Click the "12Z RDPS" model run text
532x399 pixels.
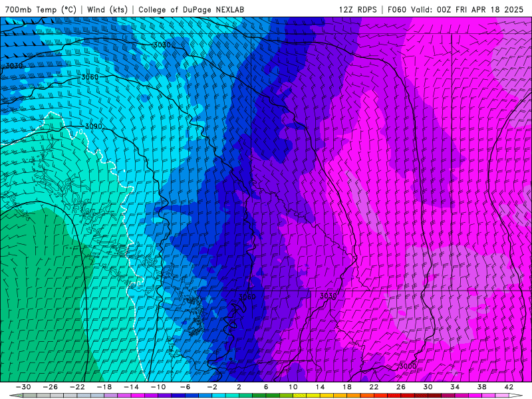coord(358,9)
